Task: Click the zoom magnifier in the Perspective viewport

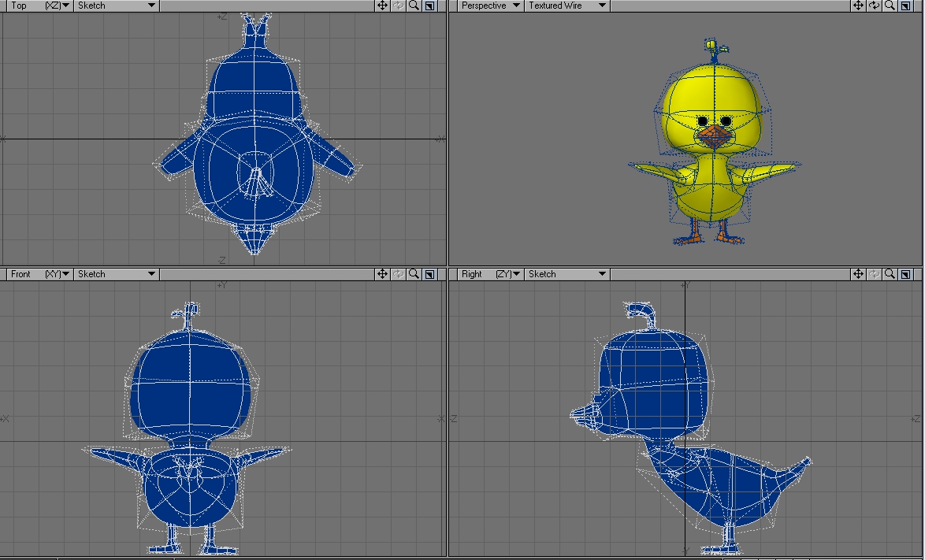Action: click(890, 6)
